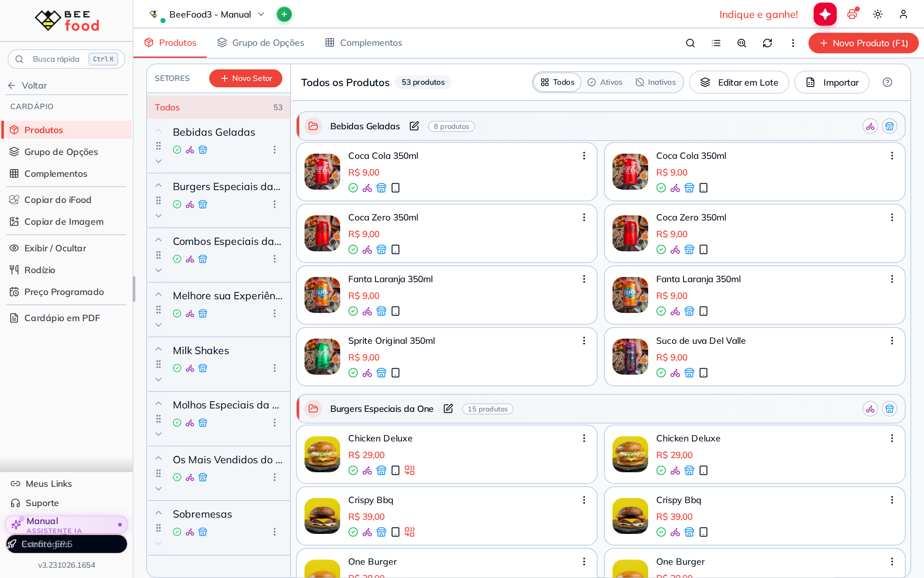924x578 pixels.
Task: Open Milk Shakes sector three-dot menu
Action: tap(275, 368)
